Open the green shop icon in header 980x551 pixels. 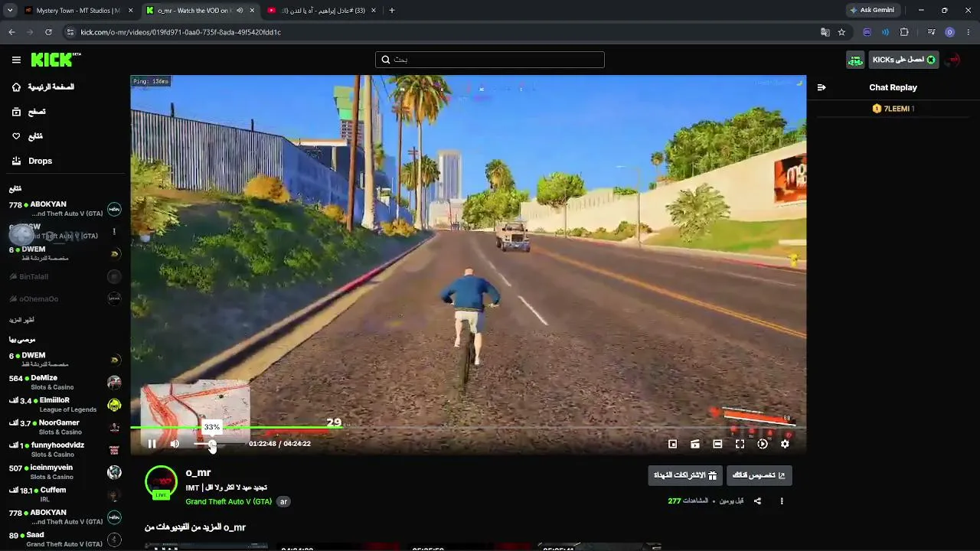pos(855,60)
